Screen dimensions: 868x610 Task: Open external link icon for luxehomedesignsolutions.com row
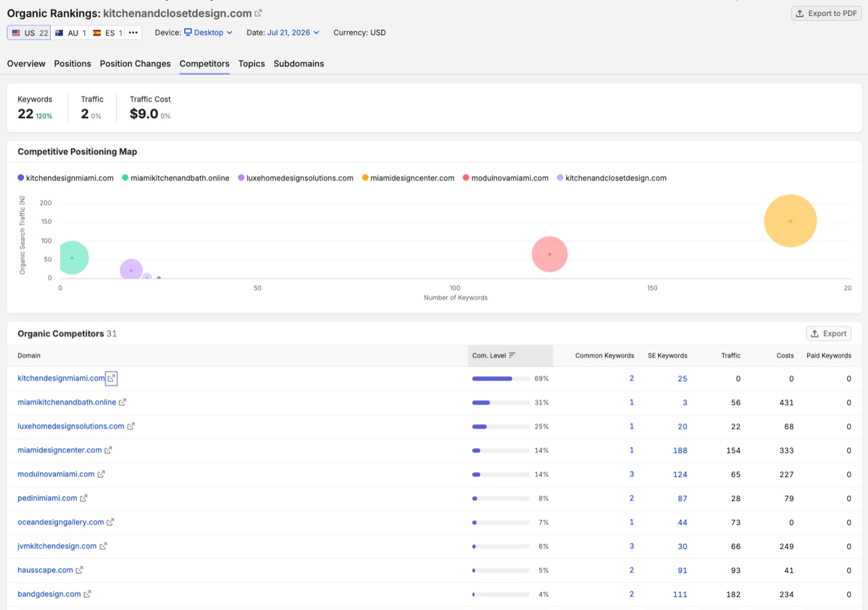(131, 426)
